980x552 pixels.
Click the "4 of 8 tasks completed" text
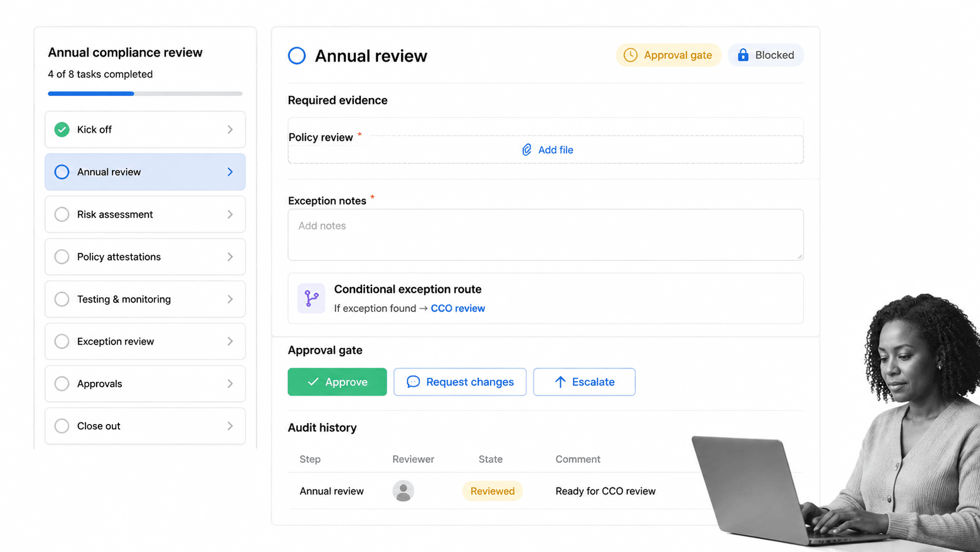[x=100, y=74]
